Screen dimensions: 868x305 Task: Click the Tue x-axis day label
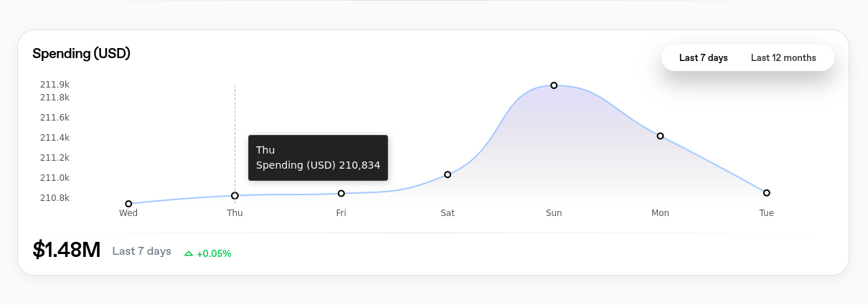coord(766,213)
